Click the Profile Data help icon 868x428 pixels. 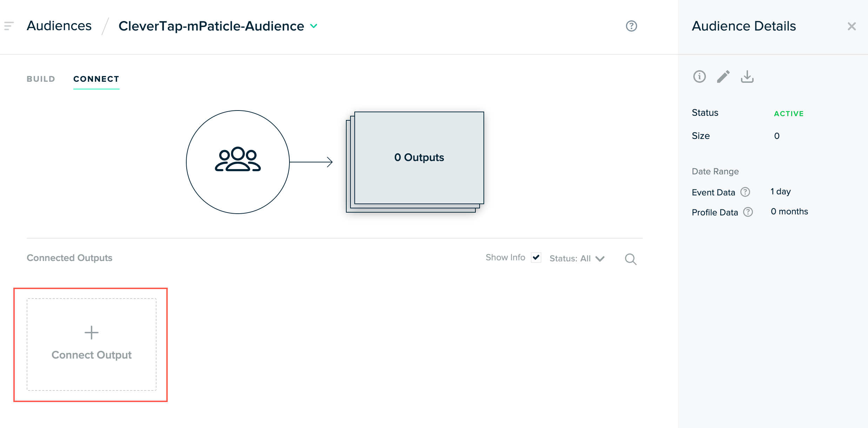748,212
